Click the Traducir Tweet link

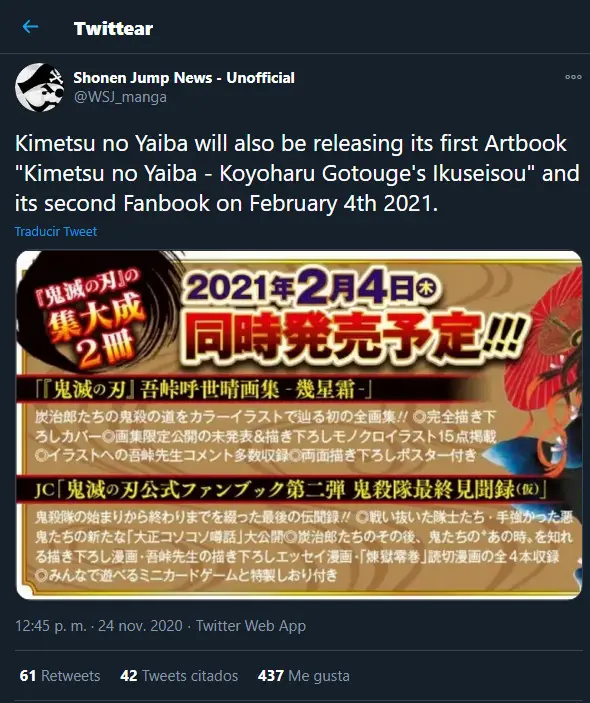click(56, 231)
